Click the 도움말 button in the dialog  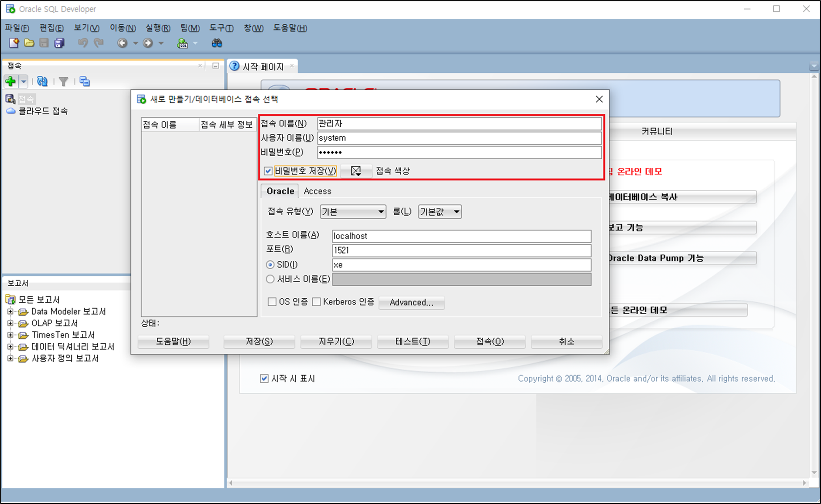click(x=173, y=342)
